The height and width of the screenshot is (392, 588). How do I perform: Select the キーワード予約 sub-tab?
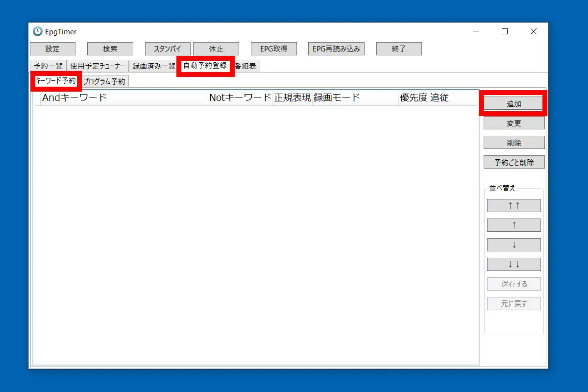tap(56, 81)
